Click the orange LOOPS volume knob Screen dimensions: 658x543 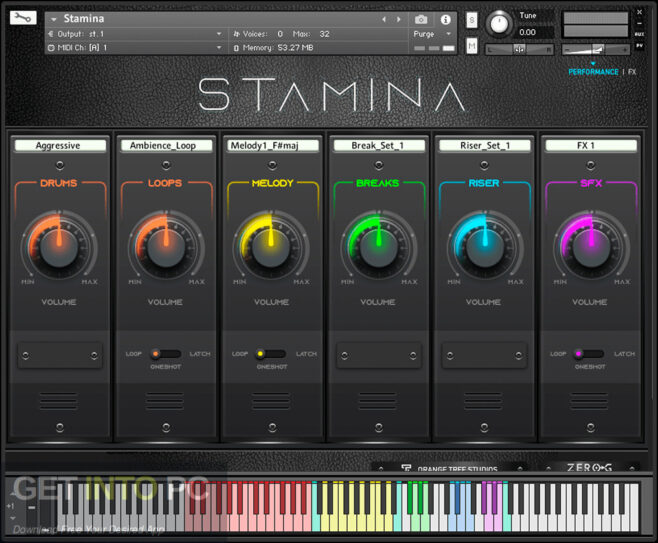(166, 248)
